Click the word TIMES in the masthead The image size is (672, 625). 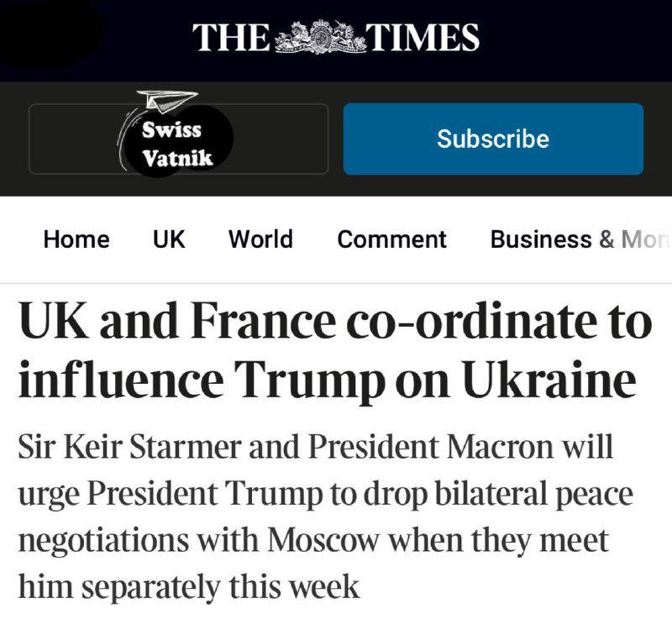(423, 37)
